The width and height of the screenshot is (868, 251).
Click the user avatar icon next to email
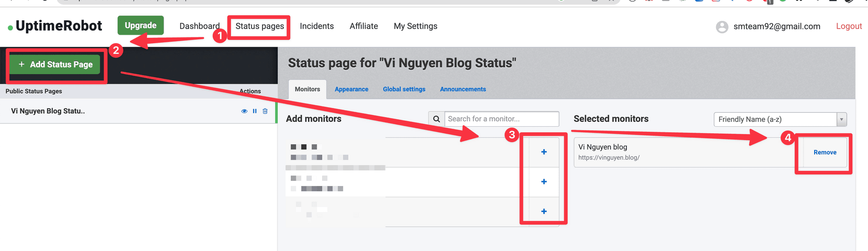(x=722, y=27)
